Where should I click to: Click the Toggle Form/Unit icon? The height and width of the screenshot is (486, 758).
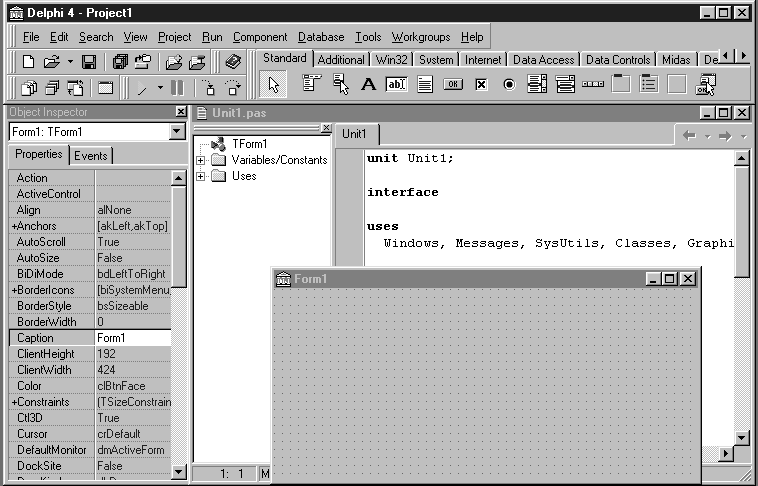point(75,88)
